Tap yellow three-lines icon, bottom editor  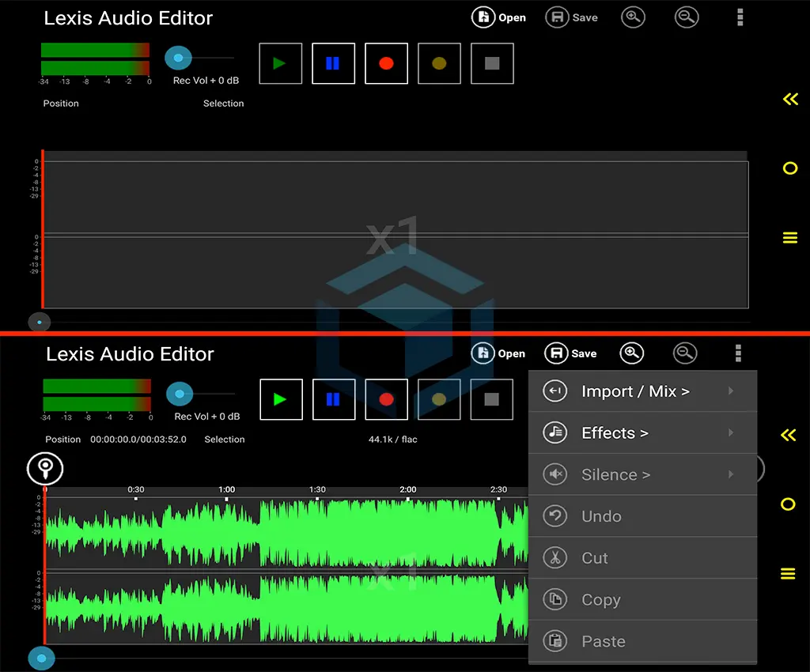788,574
